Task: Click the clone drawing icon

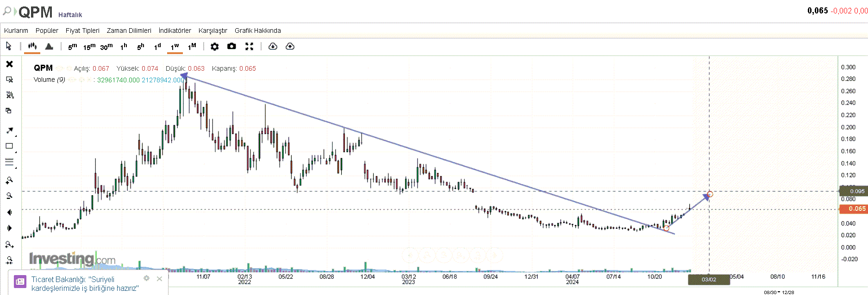Action: [9, 111]
